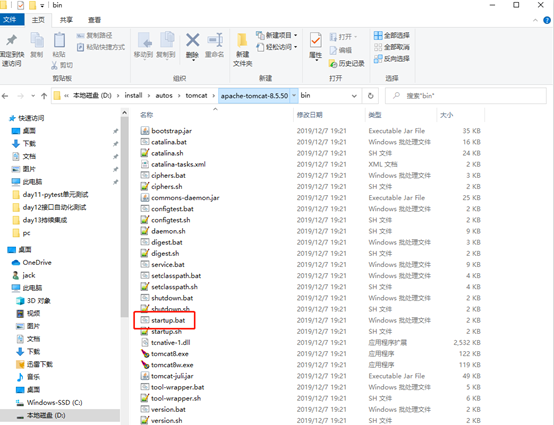554x425 pixels.
Task: Open the Quick Access Toolbar customize dropdown
Action: click(42, 5)
